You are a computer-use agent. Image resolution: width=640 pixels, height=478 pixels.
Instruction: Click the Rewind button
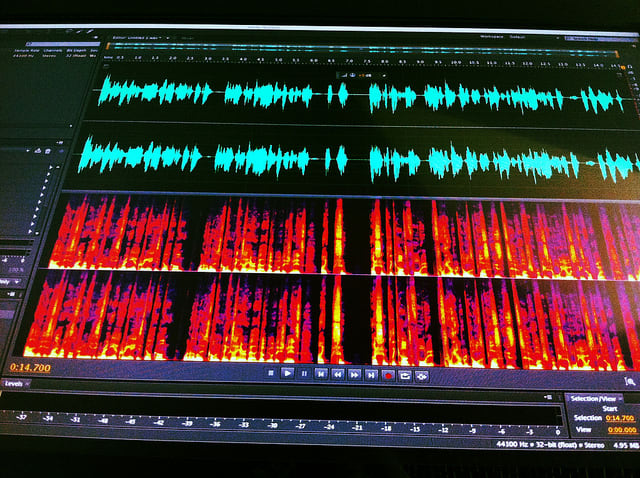tap(338, 374)
